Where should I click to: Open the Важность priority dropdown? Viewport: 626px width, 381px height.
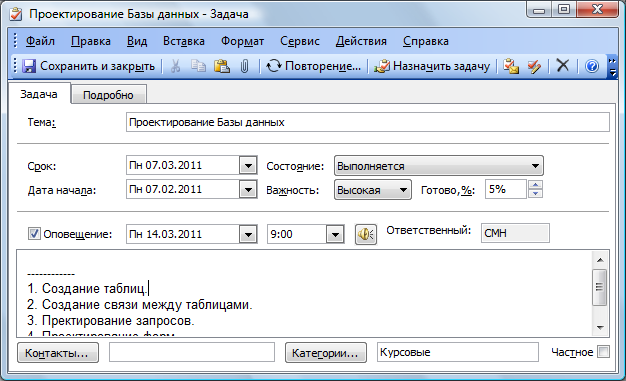click(372, 190)
